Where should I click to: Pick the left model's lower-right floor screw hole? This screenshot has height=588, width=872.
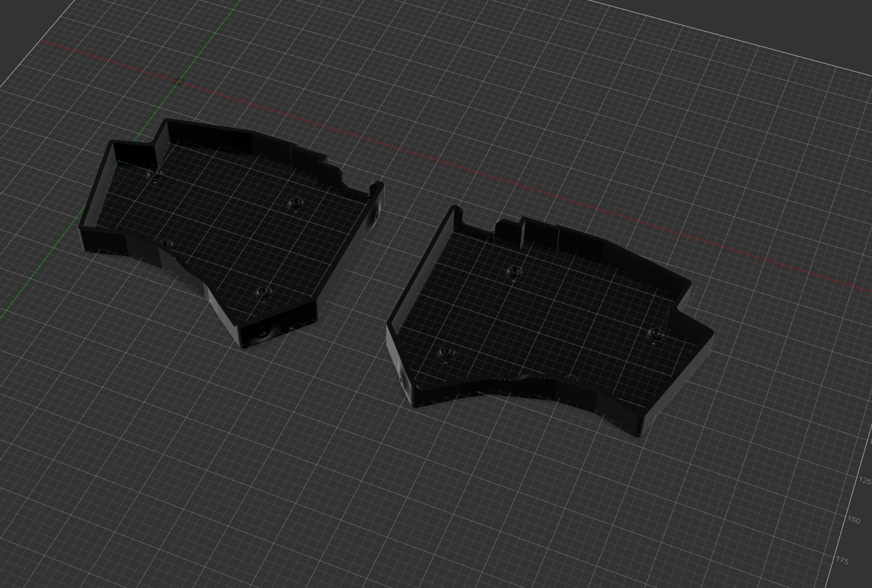click(x=263, y=291)
